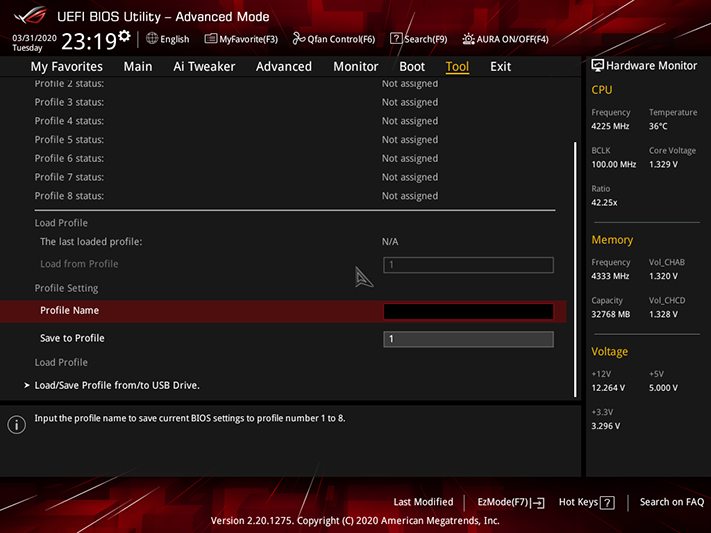Click the Profile Name input field

(x=468, y=312)
